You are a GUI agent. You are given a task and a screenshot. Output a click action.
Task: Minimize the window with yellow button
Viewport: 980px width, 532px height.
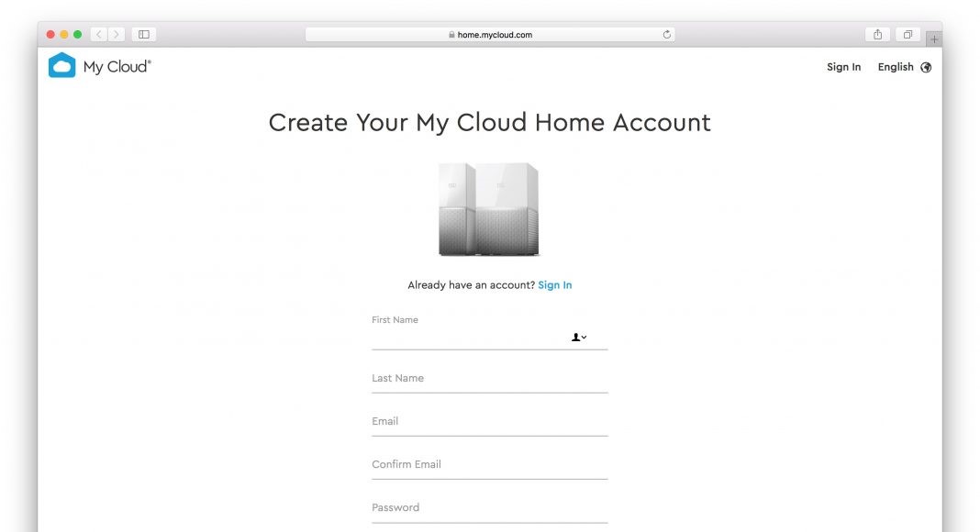coord(63,34)
